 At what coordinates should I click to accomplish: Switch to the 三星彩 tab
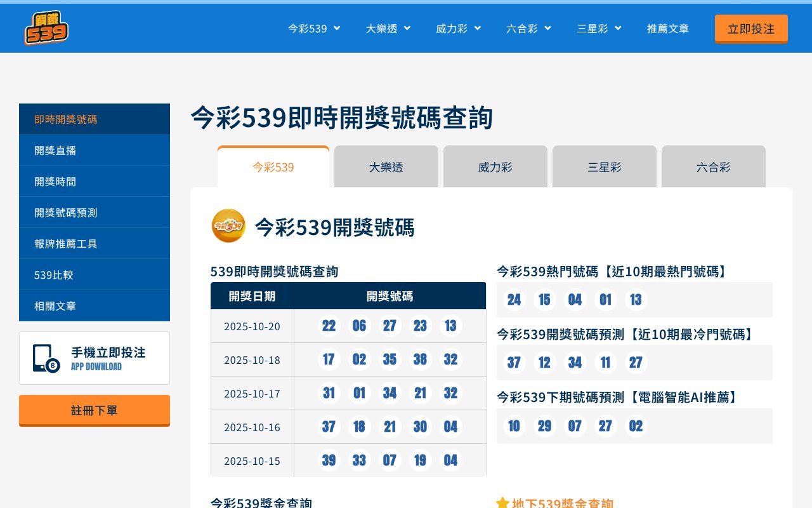pos(604,167)
